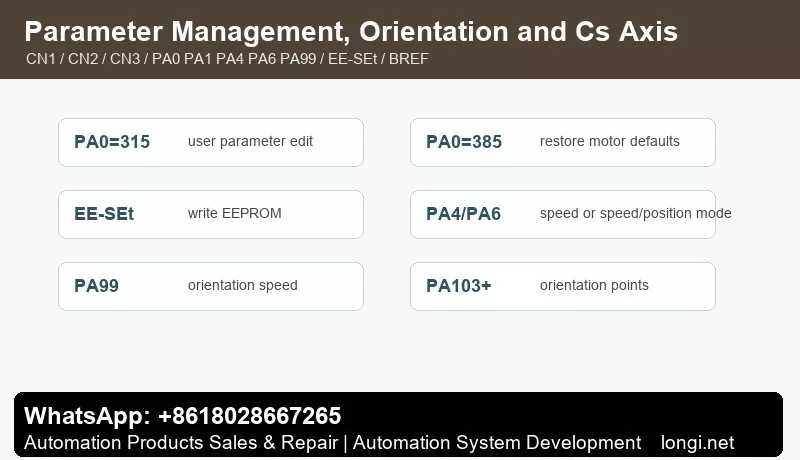Click "restore motor defaults" description text
Viewport: 800px width, 460px height.
pyautogui.click(x=610, y=141)
